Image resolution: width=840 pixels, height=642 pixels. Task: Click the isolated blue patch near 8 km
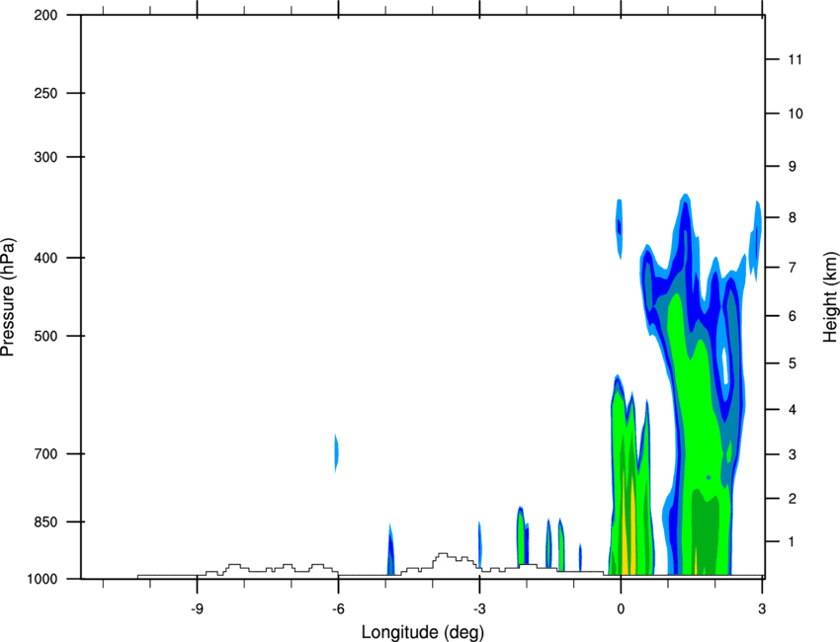[x=620, y=228]
